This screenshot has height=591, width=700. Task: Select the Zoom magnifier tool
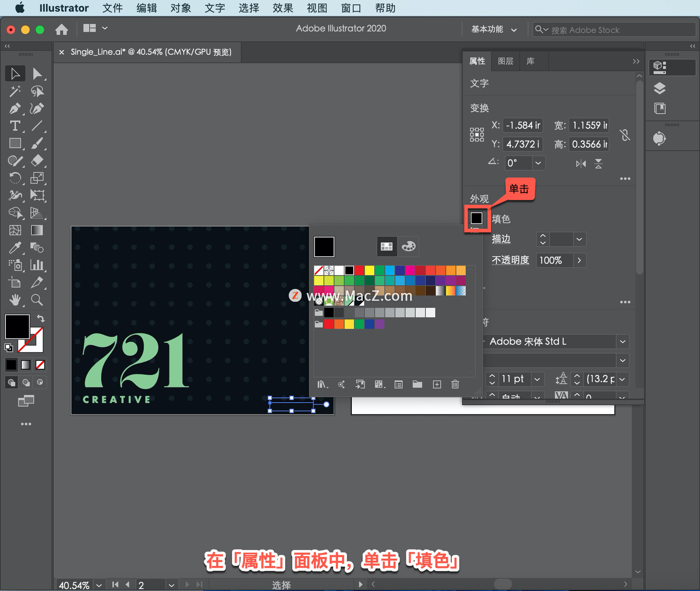click(36, 300)
